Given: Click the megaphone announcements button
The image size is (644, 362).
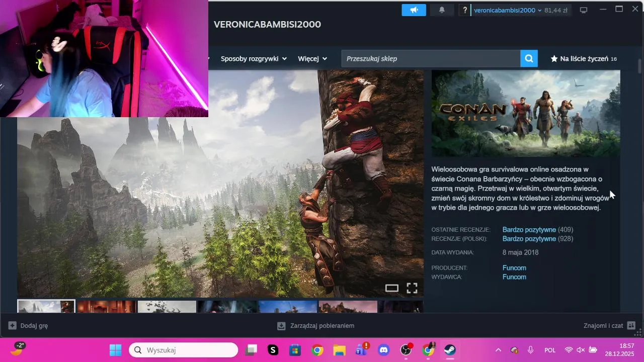Looking at the screenshot, I should (x=414, y=10).
